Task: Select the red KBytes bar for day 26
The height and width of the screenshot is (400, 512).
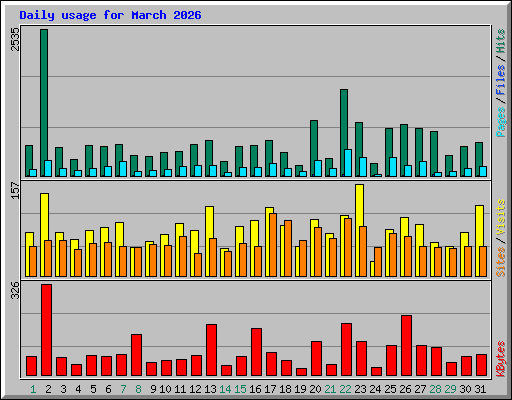Action: [406, 346]
